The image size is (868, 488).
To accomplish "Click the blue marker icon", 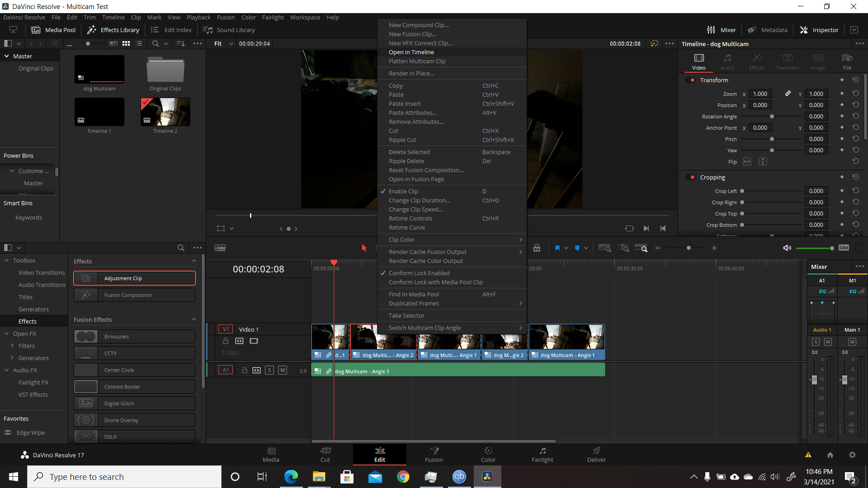I will pos(577,248).
